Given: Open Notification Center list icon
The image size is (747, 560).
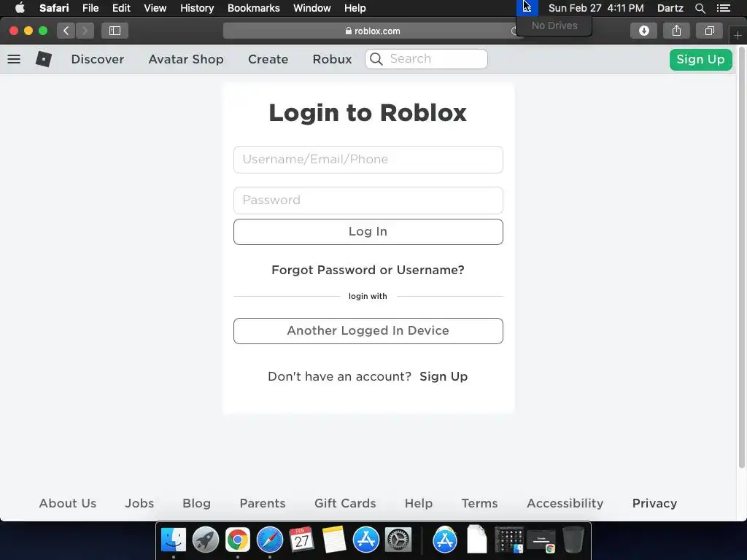Looking at the screenshot, I should 723,8.
